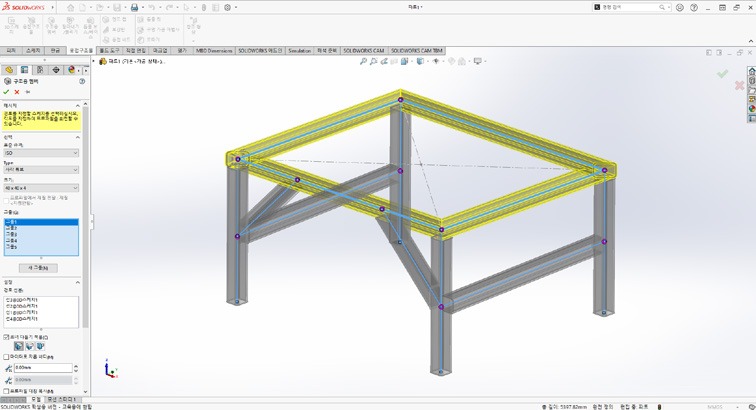756x410 pixels.
Task: Click the Save icon in top toolbar
Action: pos(134,7)
